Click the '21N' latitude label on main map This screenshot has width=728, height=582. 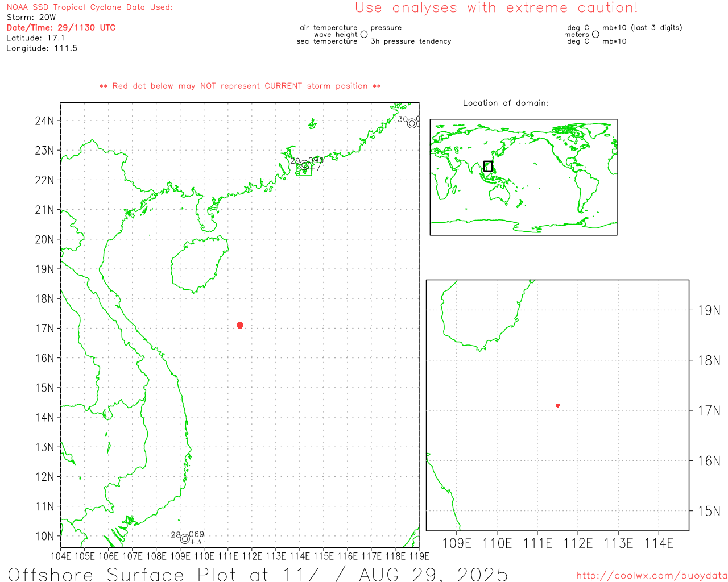coord(44,210)
